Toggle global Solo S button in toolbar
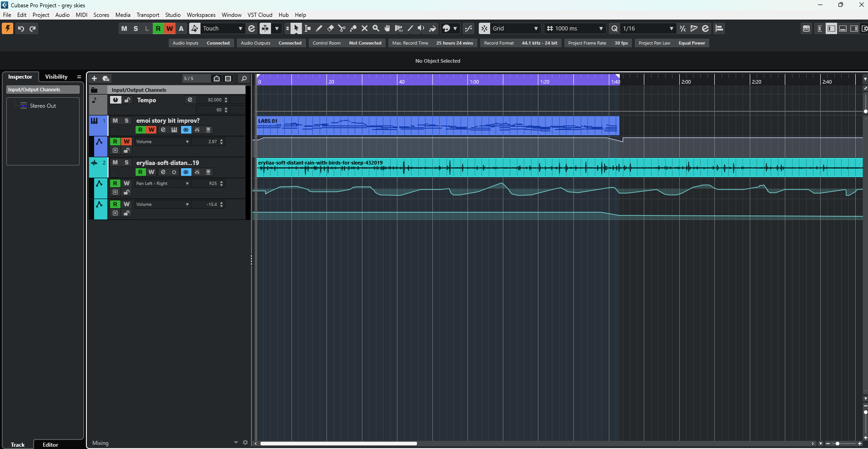 click(135, 28)
